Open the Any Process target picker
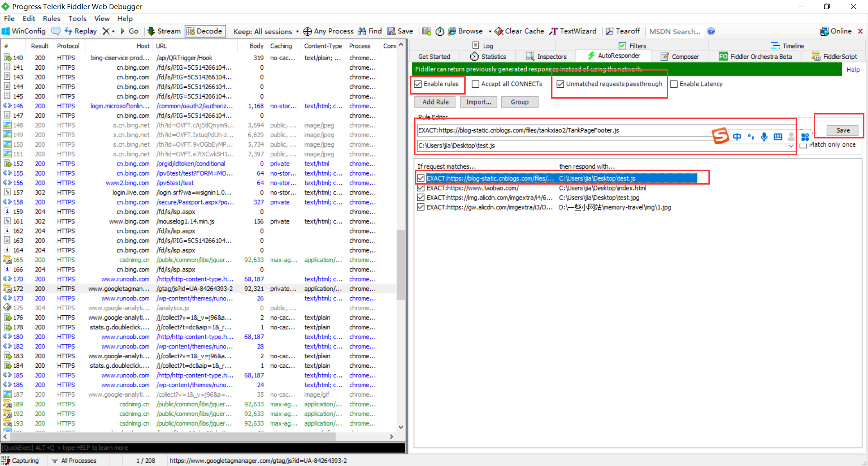 coord(328,31)
